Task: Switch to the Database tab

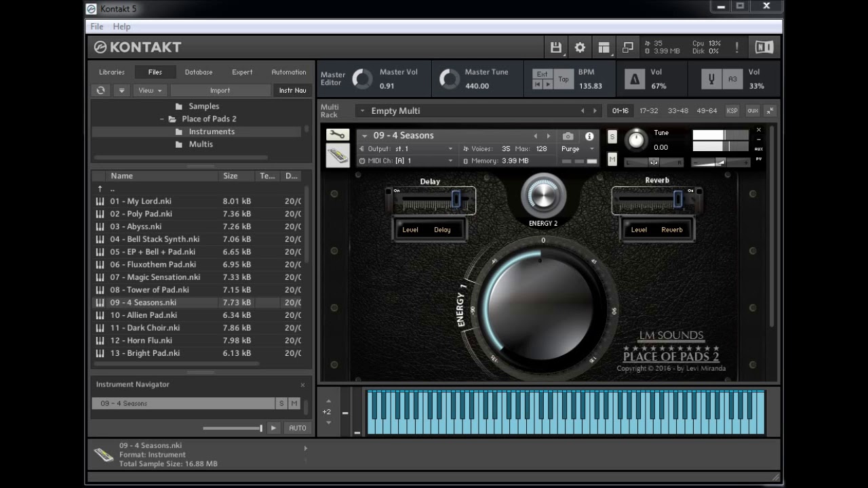Action: tap(199, 72)
